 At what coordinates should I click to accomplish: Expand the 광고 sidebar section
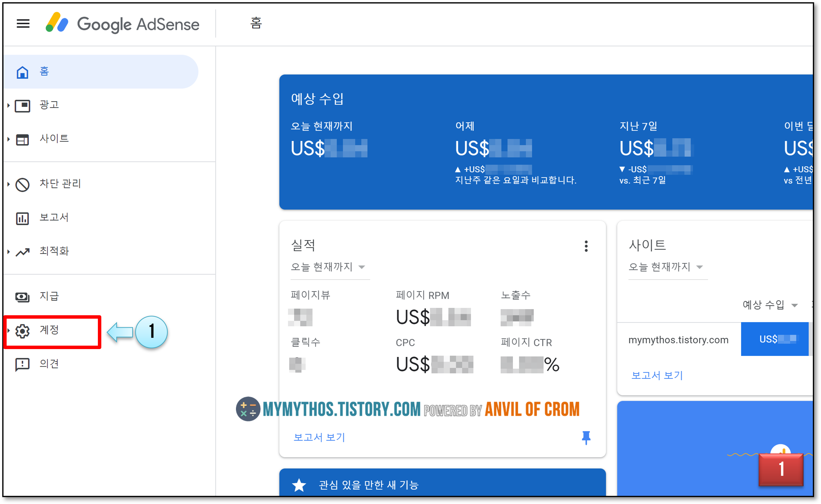pos(8,105)
